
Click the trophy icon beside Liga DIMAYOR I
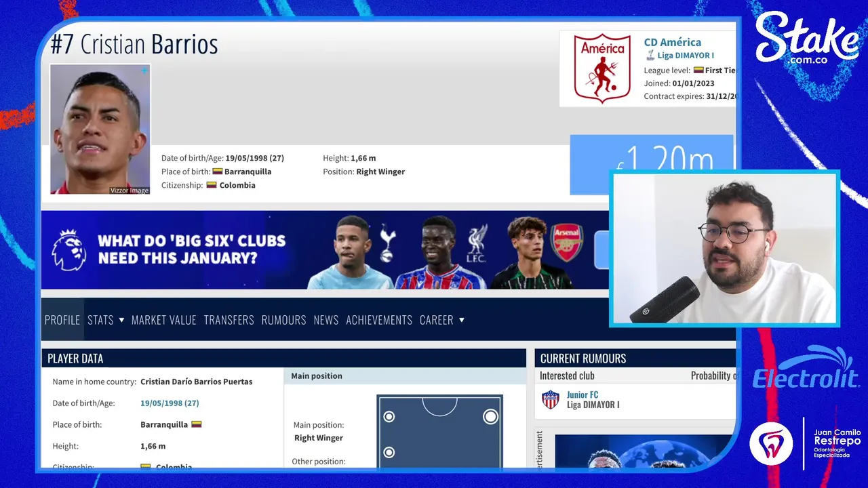(650, 56)
